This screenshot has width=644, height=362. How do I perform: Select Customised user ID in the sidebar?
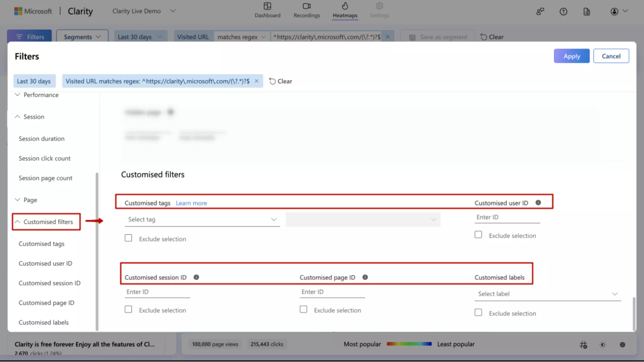45,263
